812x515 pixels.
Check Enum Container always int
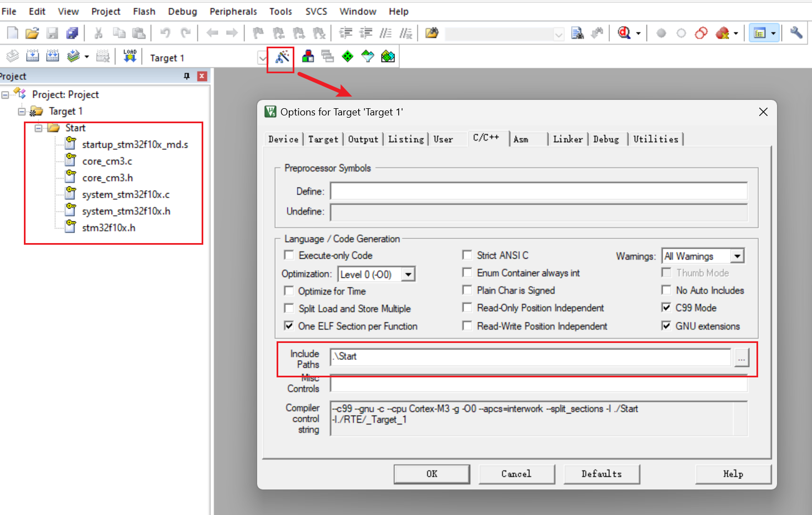(467, 272)
